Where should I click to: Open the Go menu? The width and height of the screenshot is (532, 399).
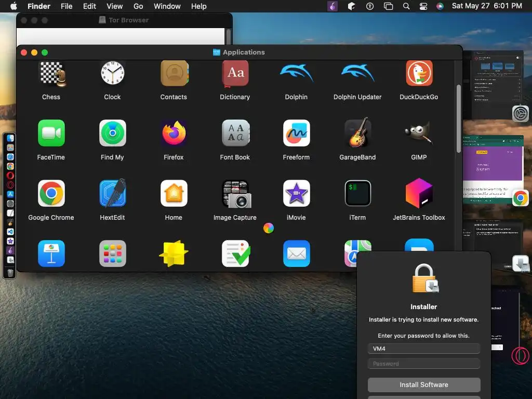[x=138, y=6]
